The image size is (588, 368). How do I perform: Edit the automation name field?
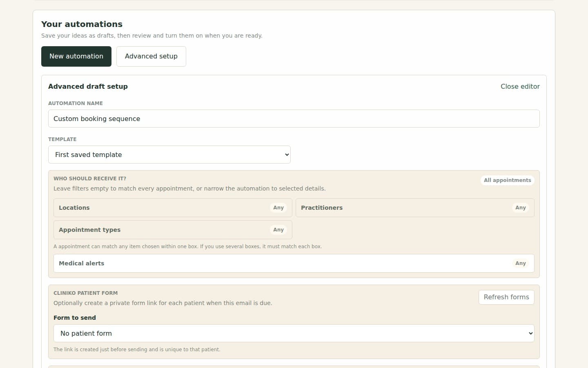click(x=294, y=119)
